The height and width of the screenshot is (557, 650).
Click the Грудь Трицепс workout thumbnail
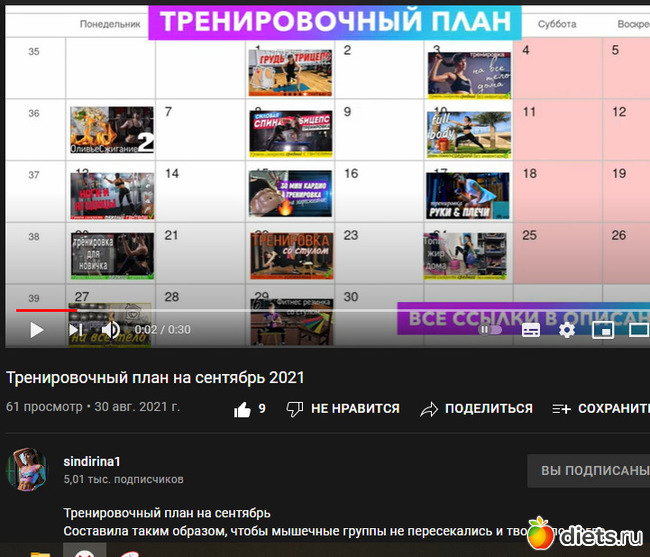(291, 72)
